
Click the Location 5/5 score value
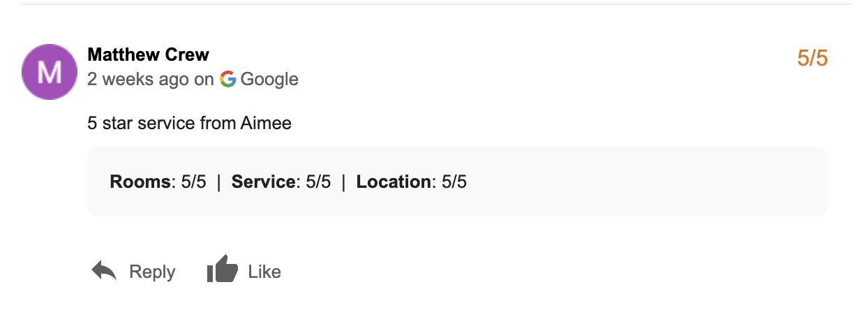tap(454, 182)
